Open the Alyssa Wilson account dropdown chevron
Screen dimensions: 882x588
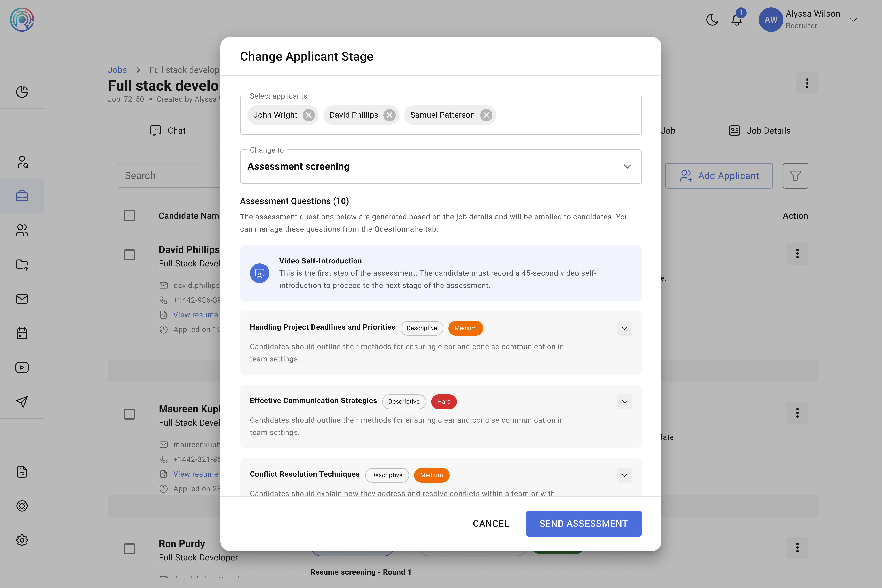(x=854, y=19)
